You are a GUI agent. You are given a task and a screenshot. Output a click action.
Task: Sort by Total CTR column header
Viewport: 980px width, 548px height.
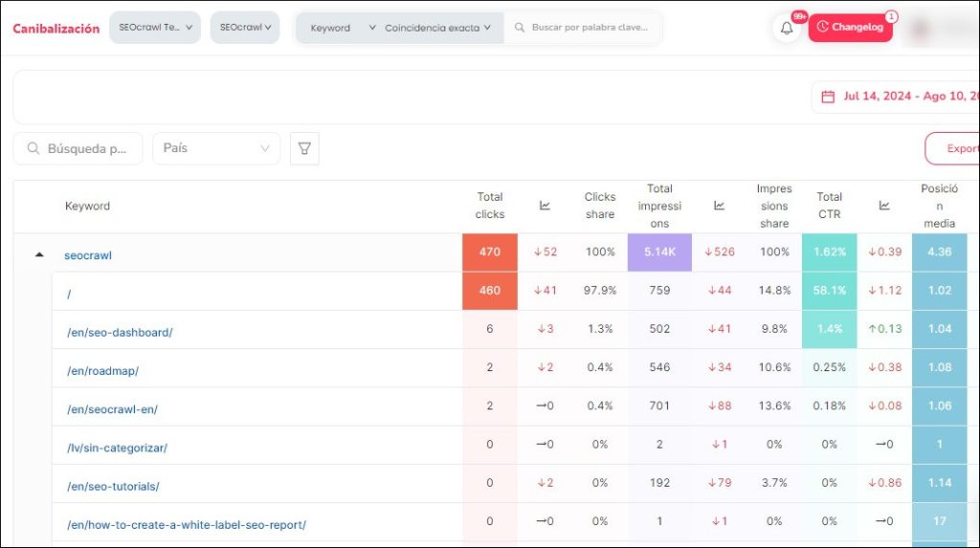point(830,206)
